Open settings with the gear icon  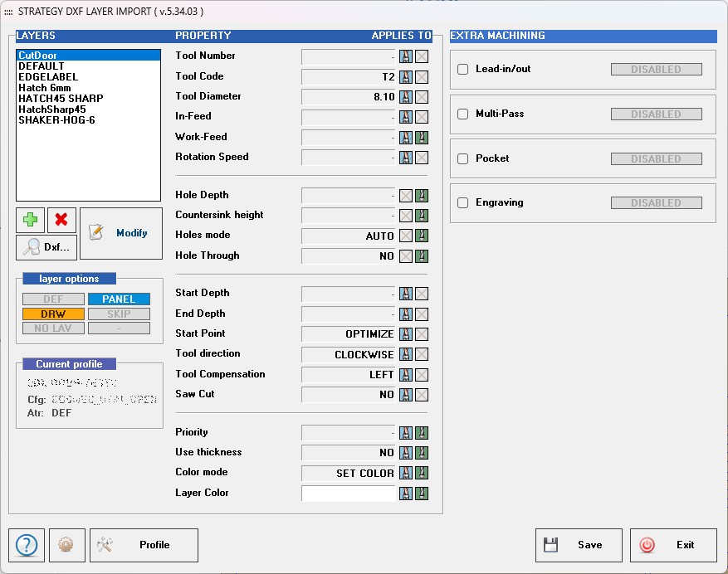pyautogui.click(x=67, y=545)
